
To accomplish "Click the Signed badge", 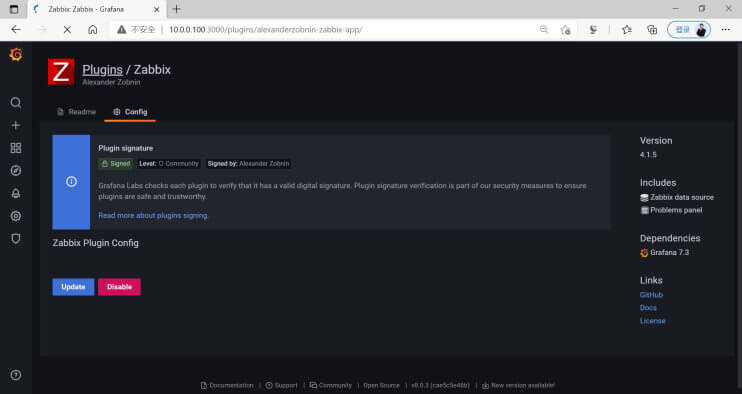I will click(116, 164).
